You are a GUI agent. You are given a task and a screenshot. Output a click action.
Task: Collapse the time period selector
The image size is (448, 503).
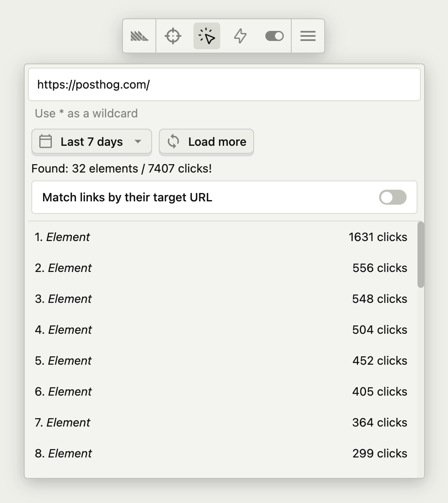pyautogui.click(x=91, y=142)
